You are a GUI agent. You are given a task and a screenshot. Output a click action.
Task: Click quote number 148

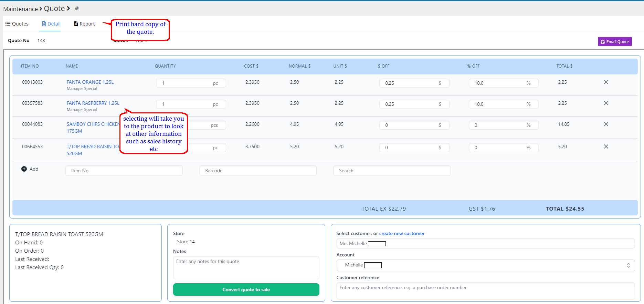[41, 40]
